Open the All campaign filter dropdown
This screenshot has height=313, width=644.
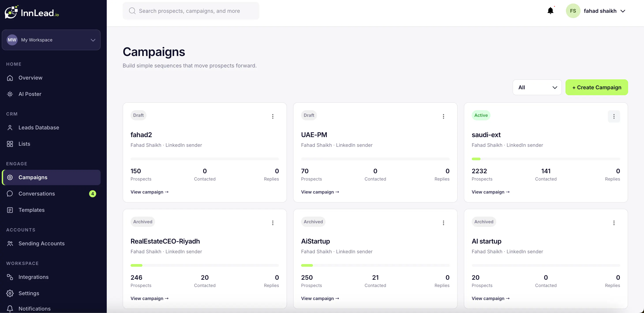pyautogui.click(x=537, y=88)
